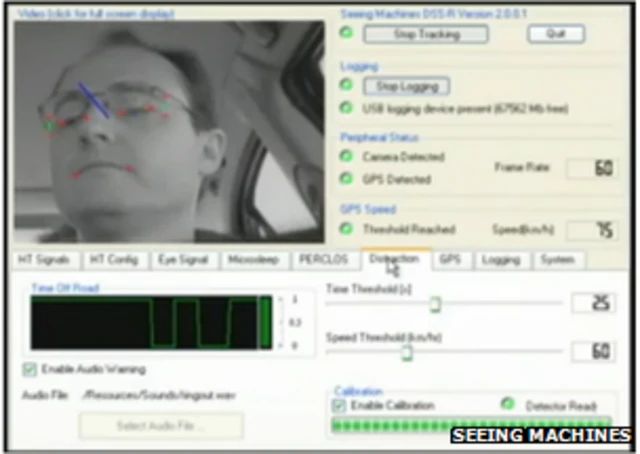
Task: Click the GPS Detected status light
Action: (346, 179)
